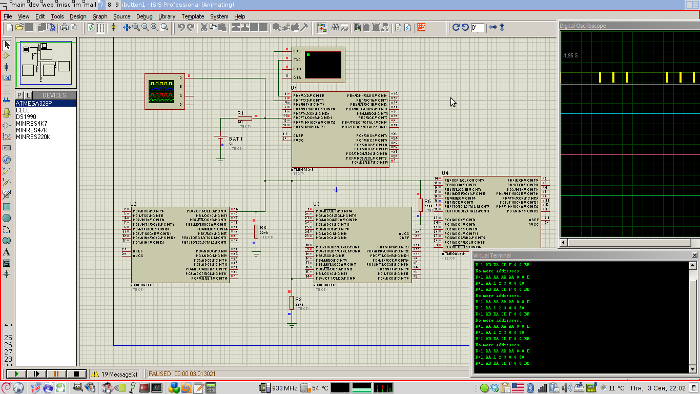Open the Tools menu
Screen dimensions: 700x394
57,17
